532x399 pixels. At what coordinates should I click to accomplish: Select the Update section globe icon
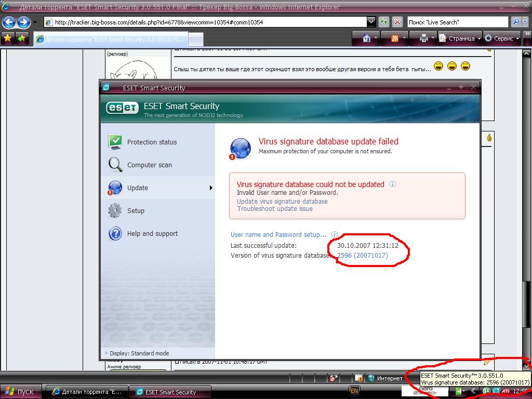(x=115, y=188)
